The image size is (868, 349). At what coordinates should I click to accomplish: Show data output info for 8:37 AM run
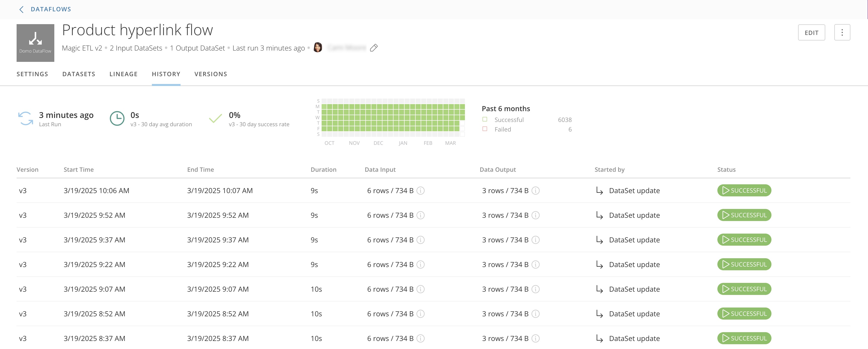(x=535, y=338)
